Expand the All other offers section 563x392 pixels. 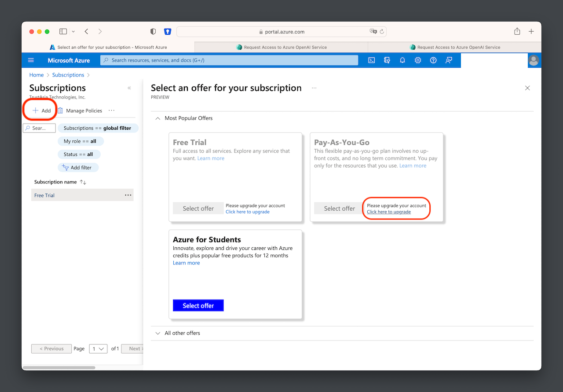[158, 333]
